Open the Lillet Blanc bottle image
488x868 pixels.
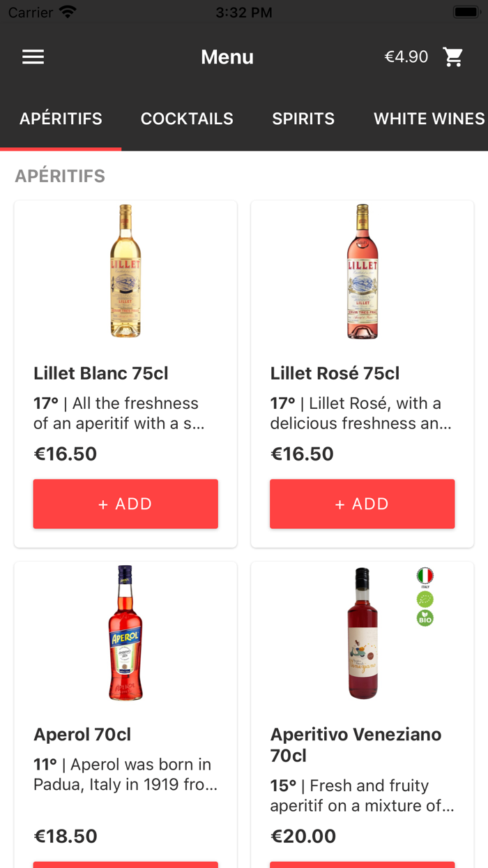click(x=125, y=271)
